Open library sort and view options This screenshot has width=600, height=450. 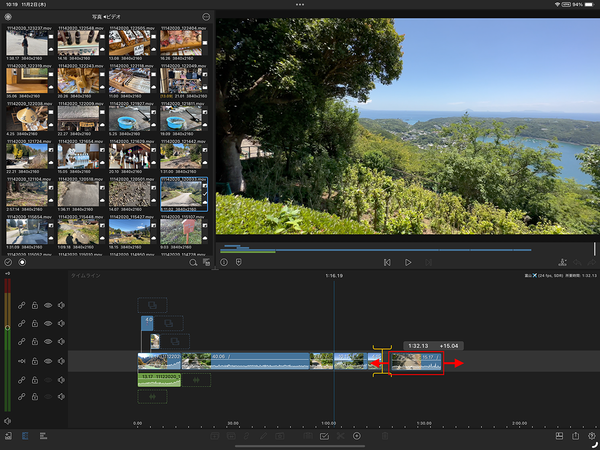[206, 262]
